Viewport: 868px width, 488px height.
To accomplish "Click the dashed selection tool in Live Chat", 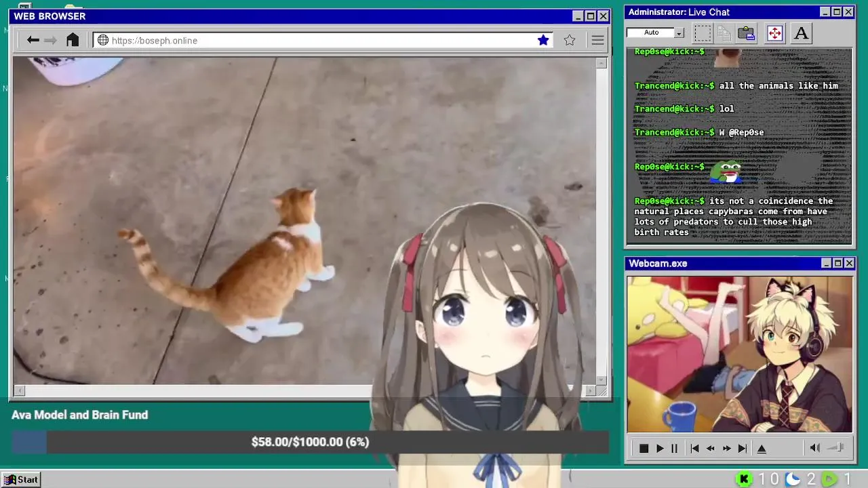I will tap(703, 33).
